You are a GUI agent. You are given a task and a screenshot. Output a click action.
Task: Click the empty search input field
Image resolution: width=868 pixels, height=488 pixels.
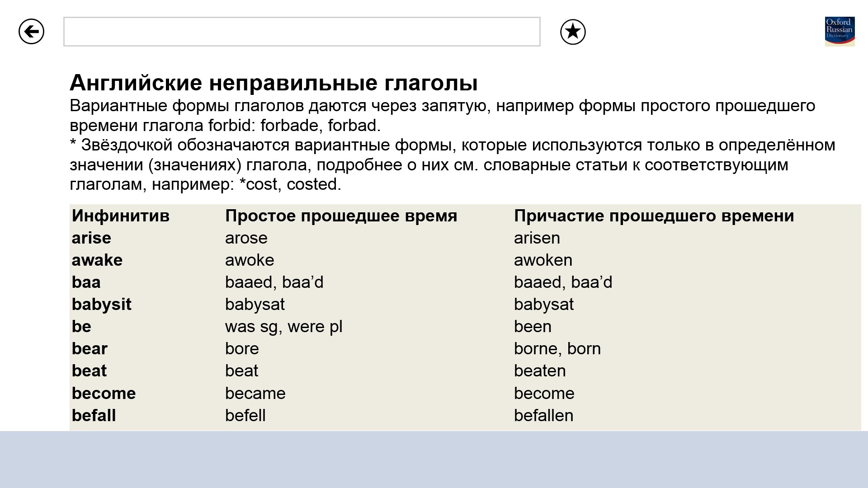coord(302,32)
